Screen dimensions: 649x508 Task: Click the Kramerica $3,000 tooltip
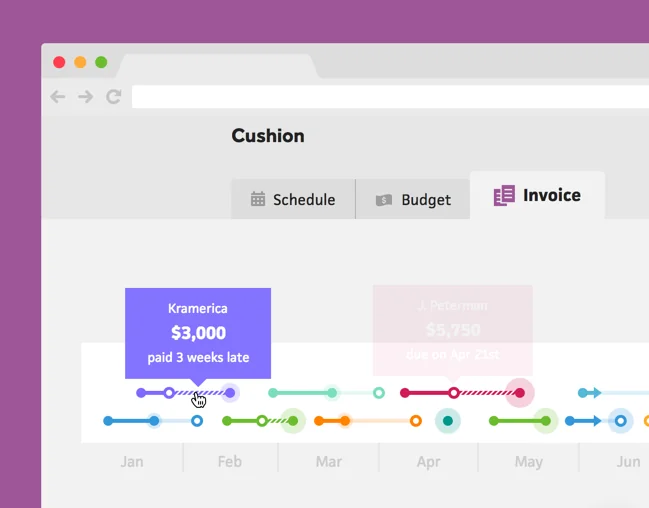198,333
